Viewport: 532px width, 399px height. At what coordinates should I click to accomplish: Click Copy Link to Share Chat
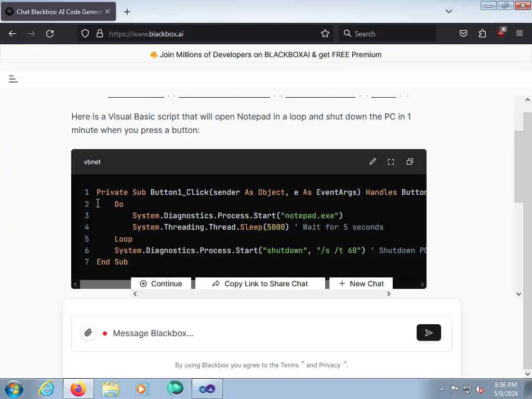coord(260,284)
